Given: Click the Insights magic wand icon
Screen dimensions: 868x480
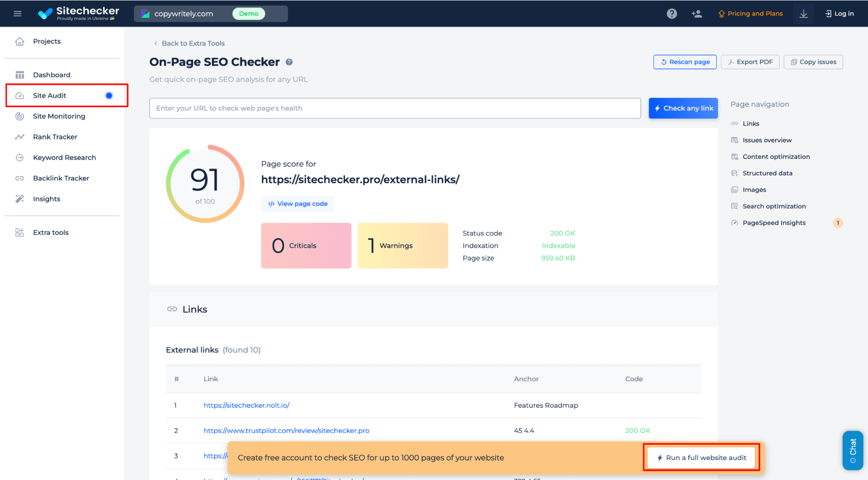Looking at the screenshot, I should pyautogui.click(x=20, y=199).
